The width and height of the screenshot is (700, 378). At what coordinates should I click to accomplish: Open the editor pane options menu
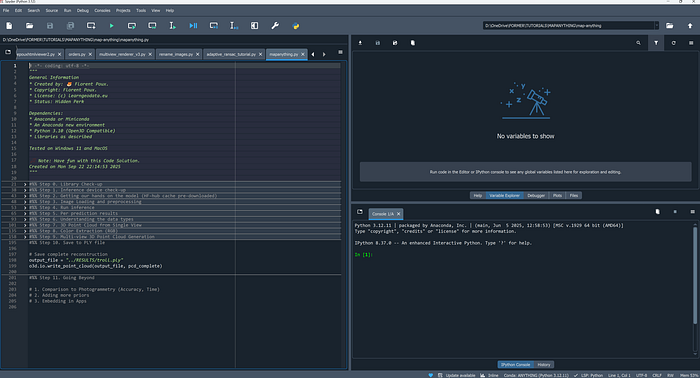coord(340,52)
